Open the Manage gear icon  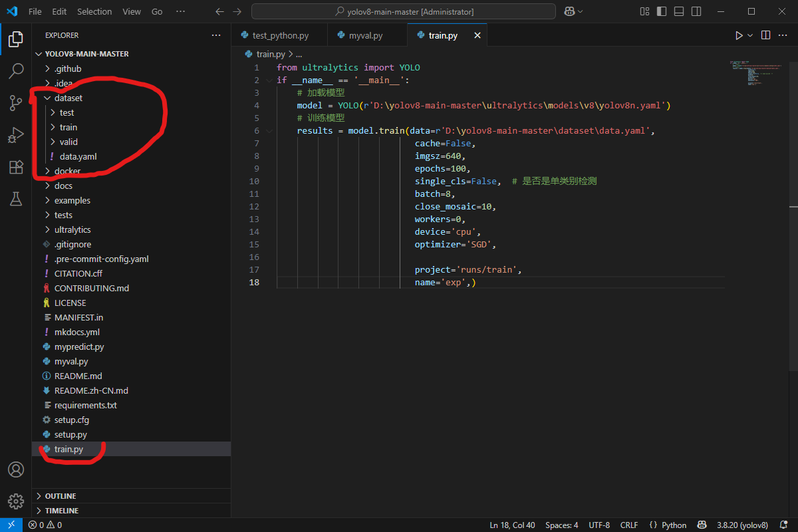[x=16, y=501]
